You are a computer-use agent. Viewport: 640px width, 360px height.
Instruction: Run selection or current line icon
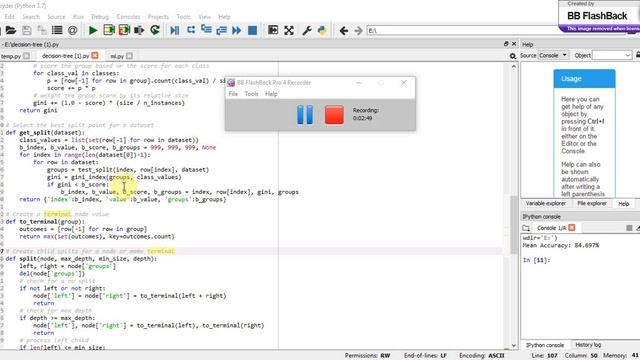tap(139, 30)
